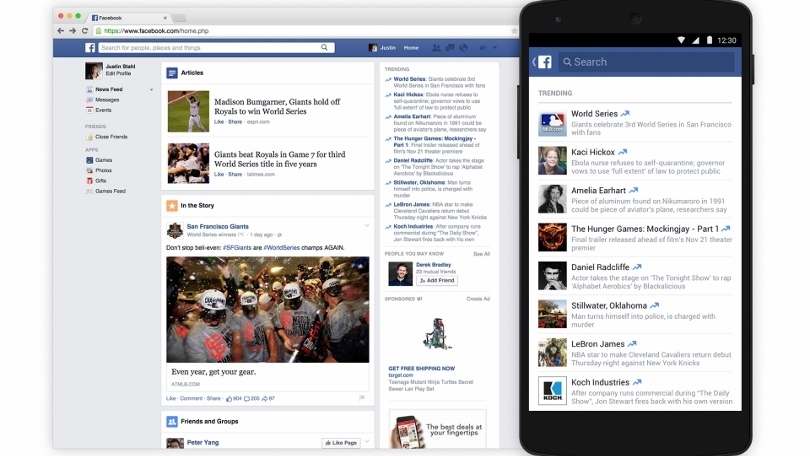The image size is (810, 456).
Task: Open the notifications globe icon
Action: pos(464,47)
